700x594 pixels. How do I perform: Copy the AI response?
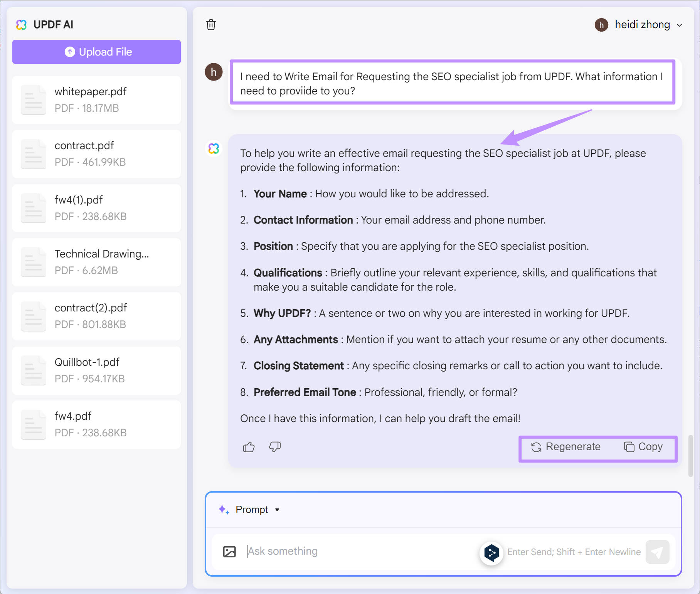pyautogui.click(x=644, y=447)
